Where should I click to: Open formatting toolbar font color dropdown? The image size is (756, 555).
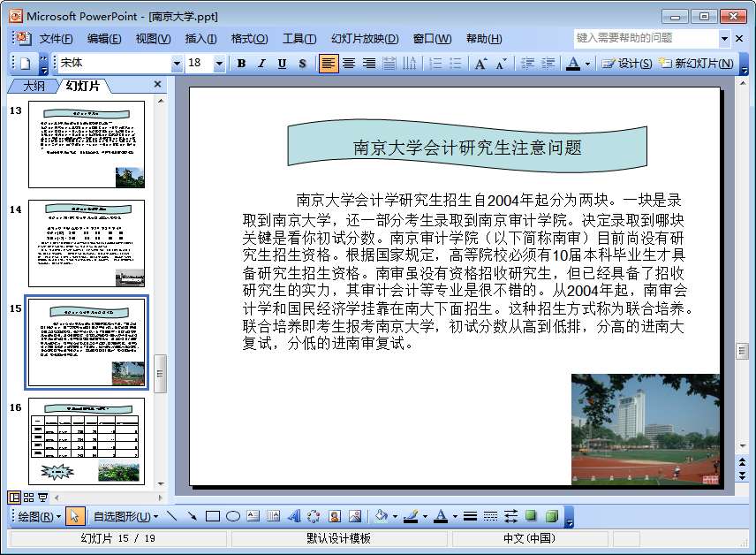(x=587, y=64)
